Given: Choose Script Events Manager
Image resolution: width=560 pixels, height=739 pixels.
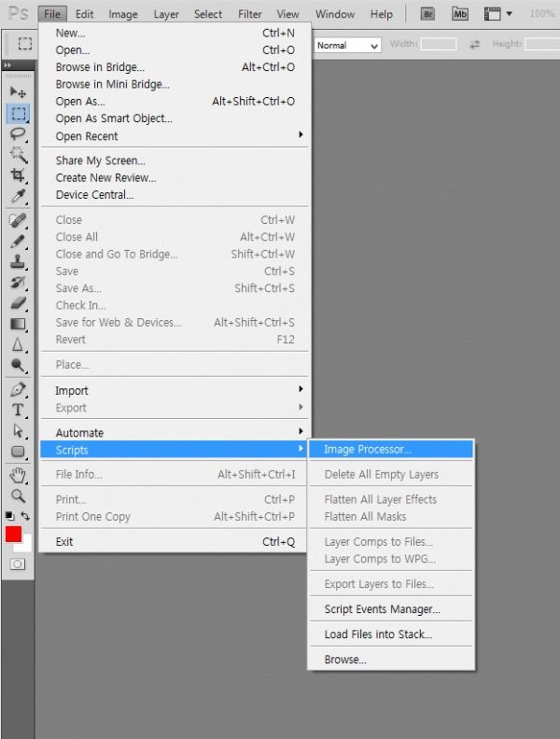Looking at the screenshot, I should [x=391, y=609].
